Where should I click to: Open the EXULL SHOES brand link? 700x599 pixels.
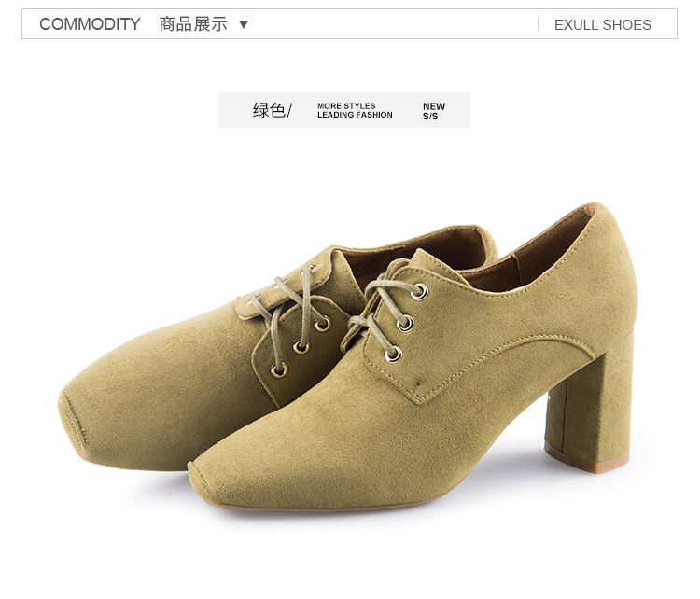603,25
